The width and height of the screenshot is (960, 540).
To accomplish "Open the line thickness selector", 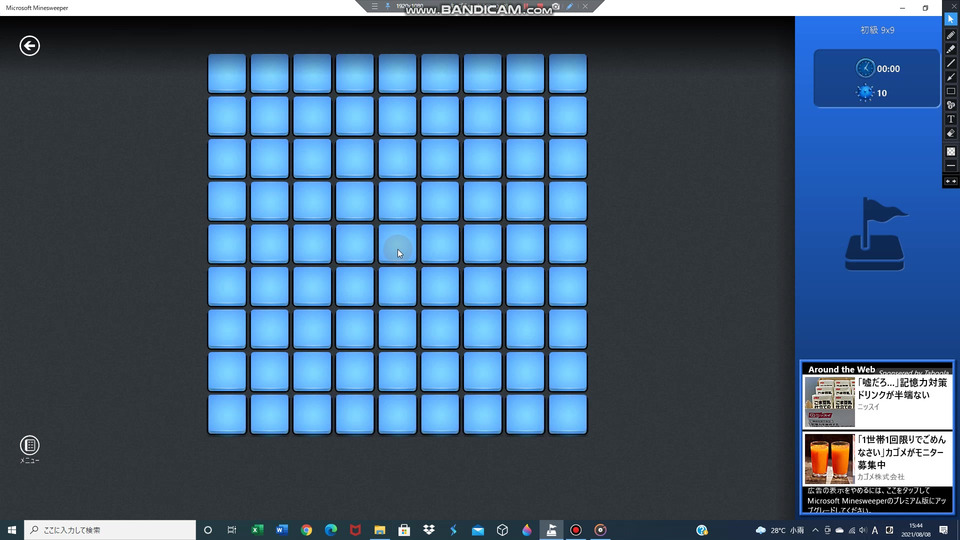I will (x=951, y=165).
